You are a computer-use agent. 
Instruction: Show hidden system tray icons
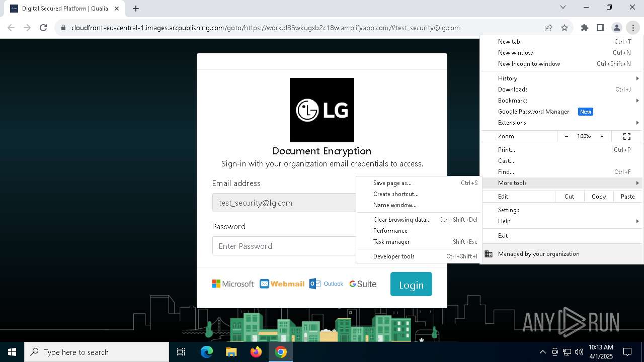coord(542,352)
